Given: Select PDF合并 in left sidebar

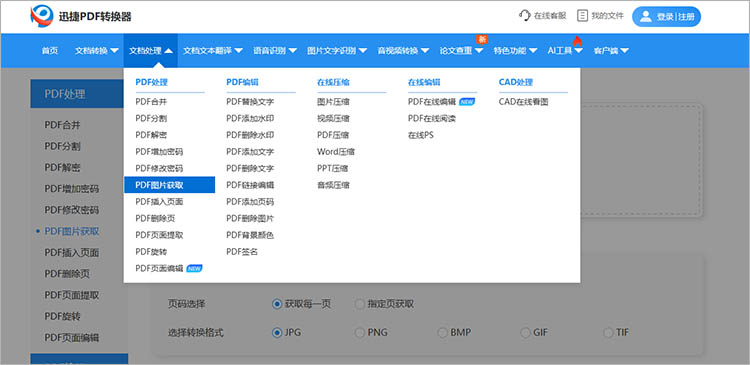Looking at the screenshot, I should (x=63, y=125).
